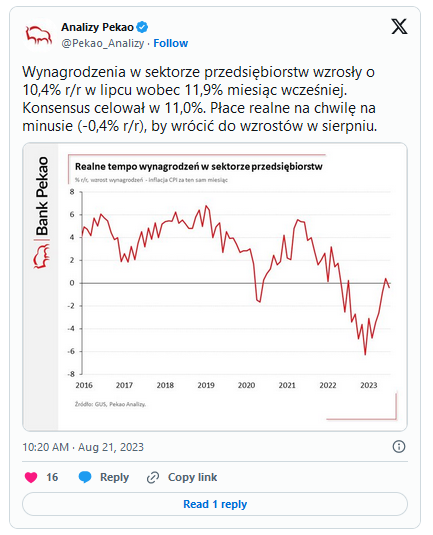Click the tweet text about Wynagrodzenia

coord(200,99)
